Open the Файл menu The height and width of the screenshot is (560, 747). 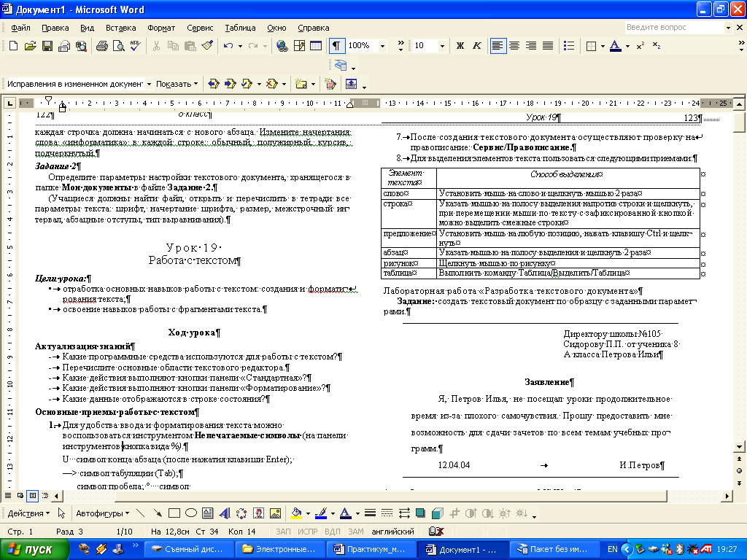pyautogui.click(x=20, y=28)
